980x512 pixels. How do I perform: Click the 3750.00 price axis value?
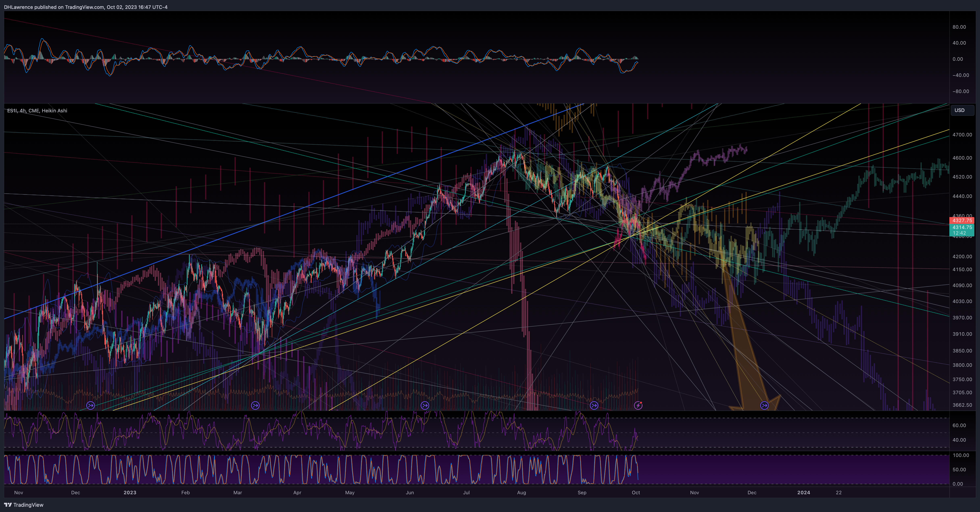pyautogui.click(x=962, y=379)
